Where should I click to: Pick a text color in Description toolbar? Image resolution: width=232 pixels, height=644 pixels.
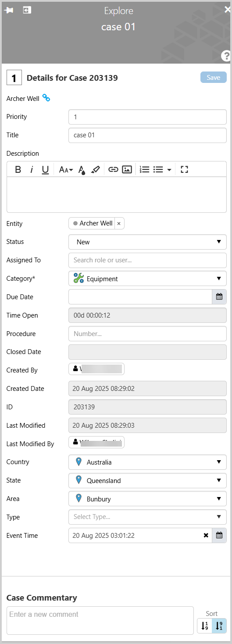(x=82, y=170)
